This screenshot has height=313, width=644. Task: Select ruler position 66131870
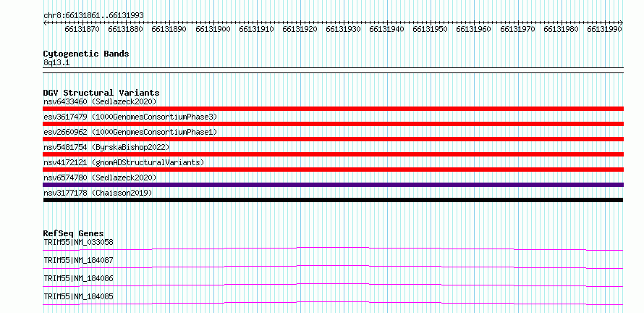[82, 29]
